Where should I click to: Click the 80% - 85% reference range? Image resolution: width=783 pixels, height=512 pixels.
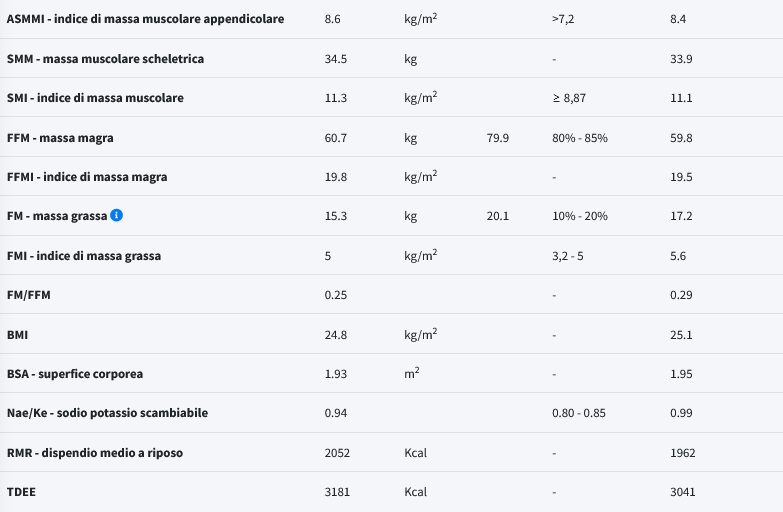click(x=580, y=138)
